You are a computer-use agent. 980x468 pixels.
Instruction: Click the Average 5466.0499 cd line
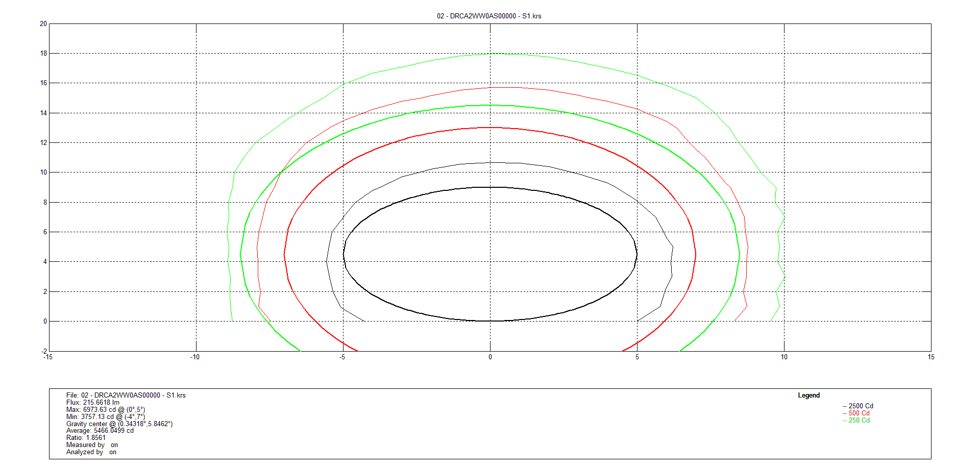(100, 431)
